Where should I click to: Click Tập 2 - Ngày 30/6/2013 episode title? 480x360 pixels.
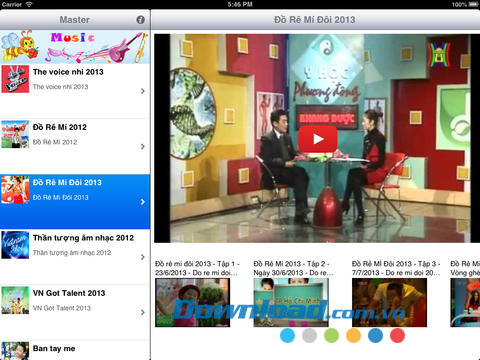294,268
